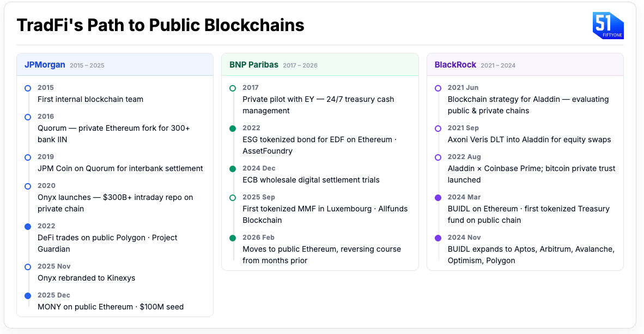Open the BlackRock column header
Screen dimensions: 644x334
(x=455, y=65)
